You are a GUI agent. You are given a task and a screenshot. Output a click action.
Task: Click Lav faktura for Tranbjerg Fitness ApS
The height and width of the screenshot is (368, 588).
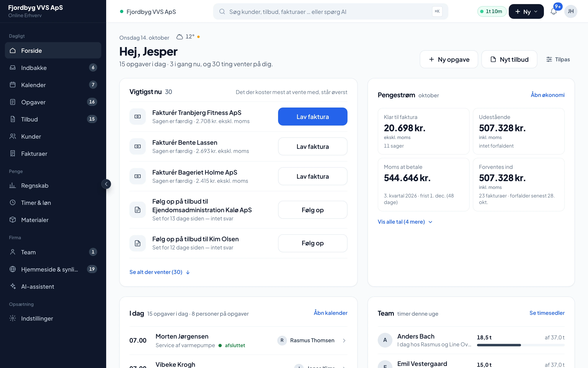point(312,117)
